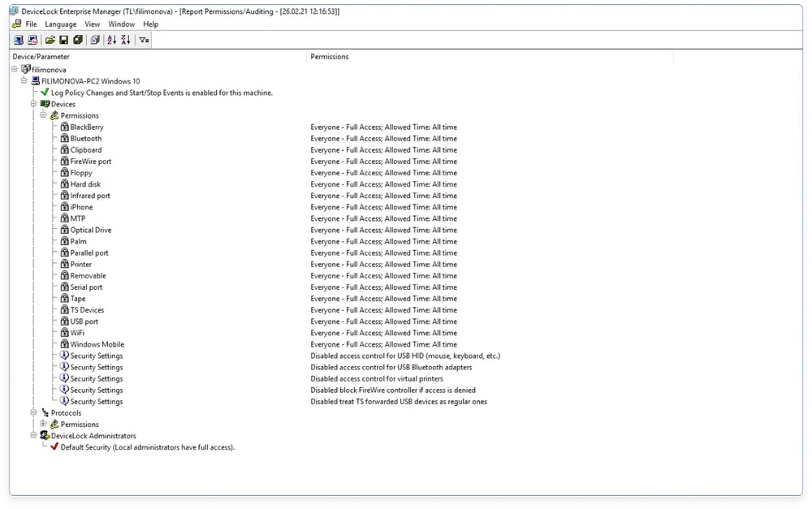
Task: Click 'Disabled access control for virtual printers'
Action: tap(377, 378)
